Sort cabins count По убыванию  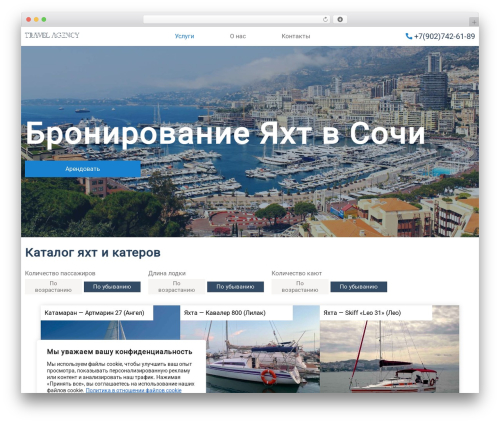coord(359,287)
